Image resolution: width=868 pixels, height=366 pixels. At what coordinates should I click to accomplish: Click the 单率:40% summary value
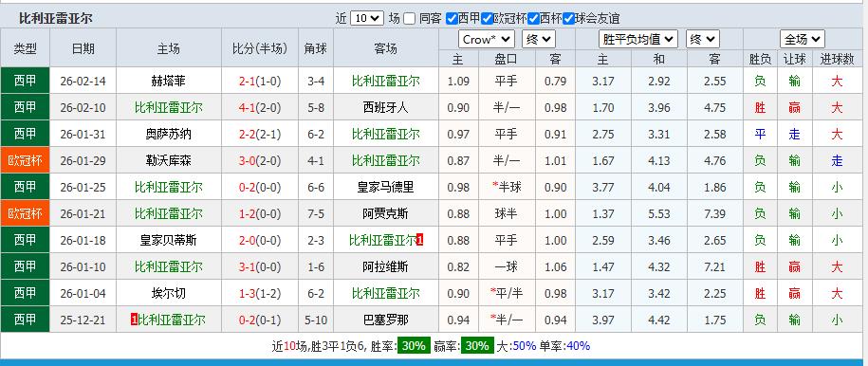pyautogui.click(x=564, y=346)
